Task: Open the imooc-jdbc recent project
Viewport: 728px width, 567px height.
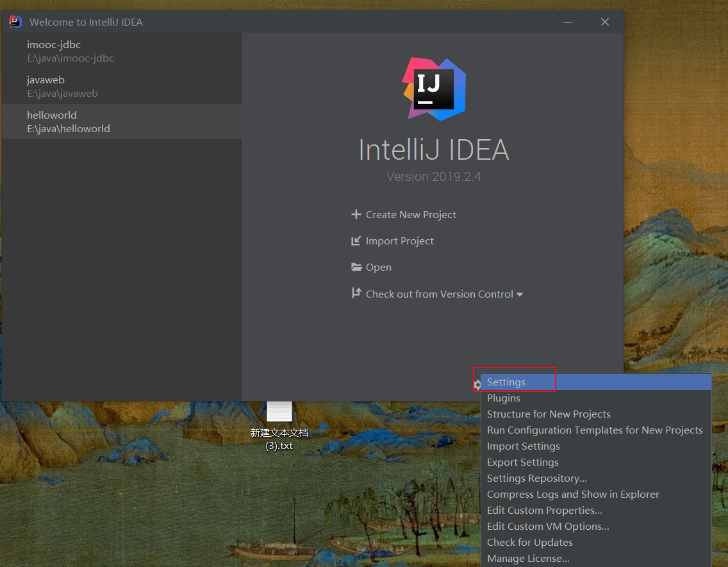Action: coord(122,51)
